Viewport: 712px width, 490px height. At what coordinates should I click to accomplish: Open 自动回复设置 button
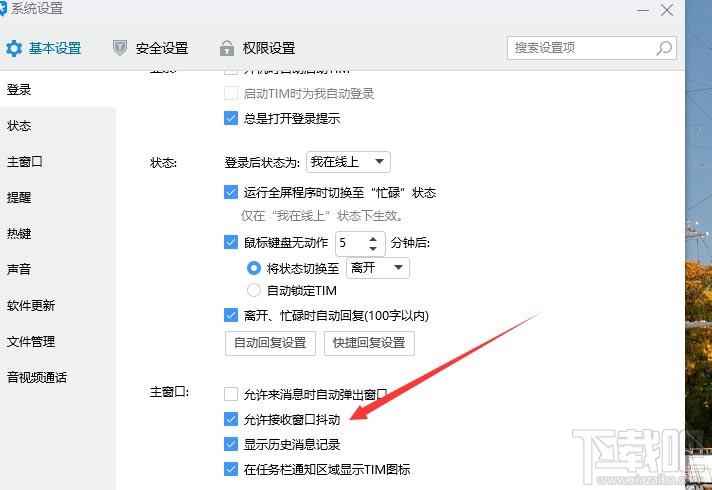[x=270, y=343]
